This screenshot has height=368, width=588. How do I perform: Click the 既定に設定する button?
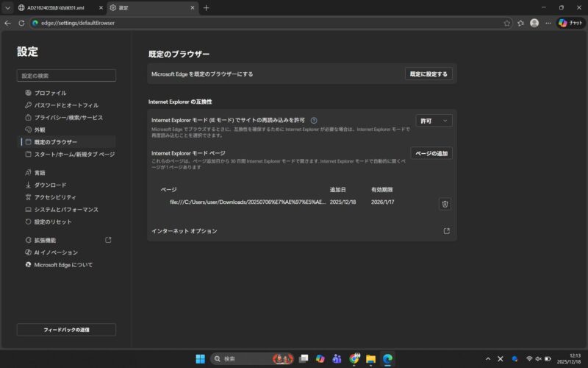coord(429,74)
